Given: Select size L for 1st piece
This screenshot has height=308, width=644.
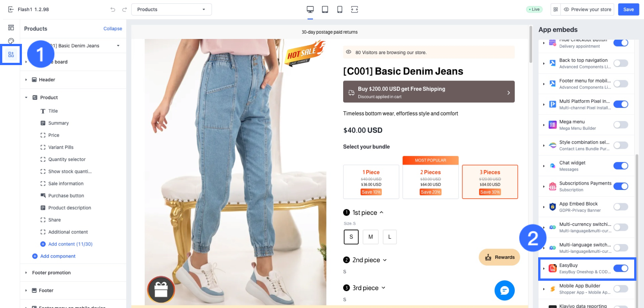Looking at the screenshot, I should point(390,237).
